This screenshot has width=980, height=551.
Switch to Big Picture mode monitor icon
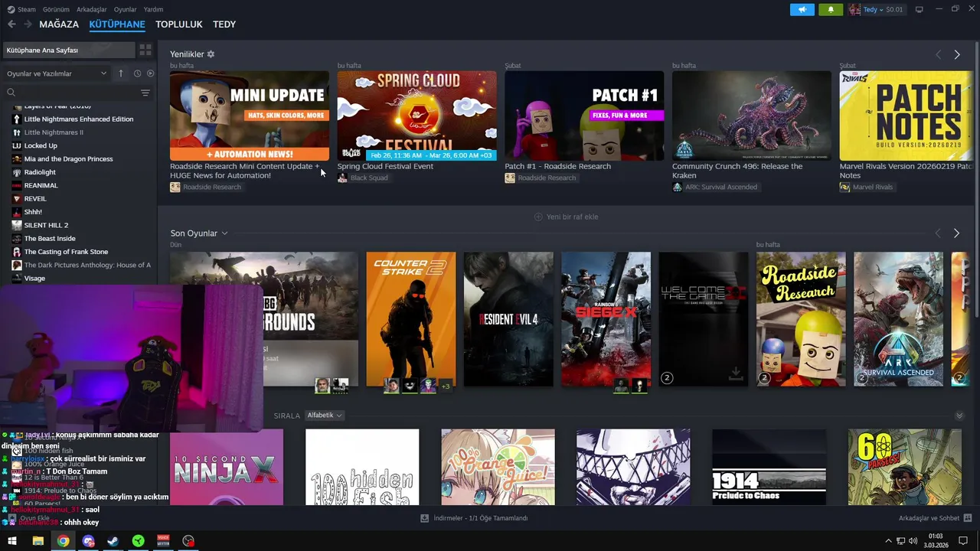tap(920, 9)
